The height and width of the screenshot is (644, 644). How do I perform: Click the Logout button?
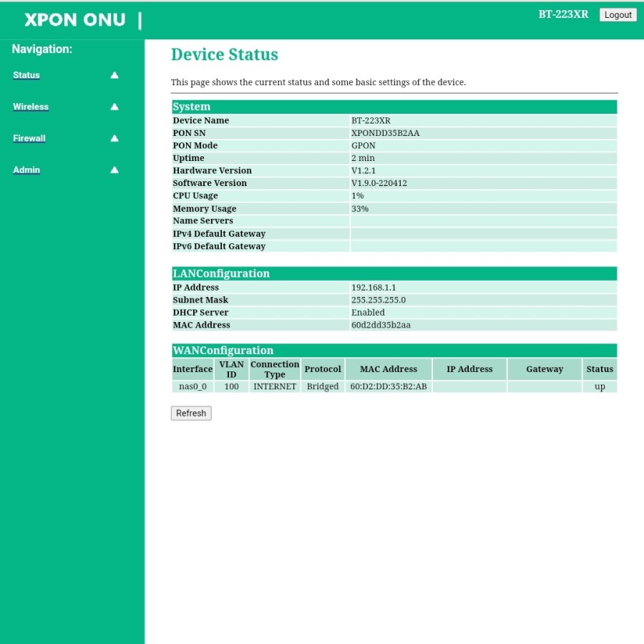pyautogui.click(x=617, y=14)
